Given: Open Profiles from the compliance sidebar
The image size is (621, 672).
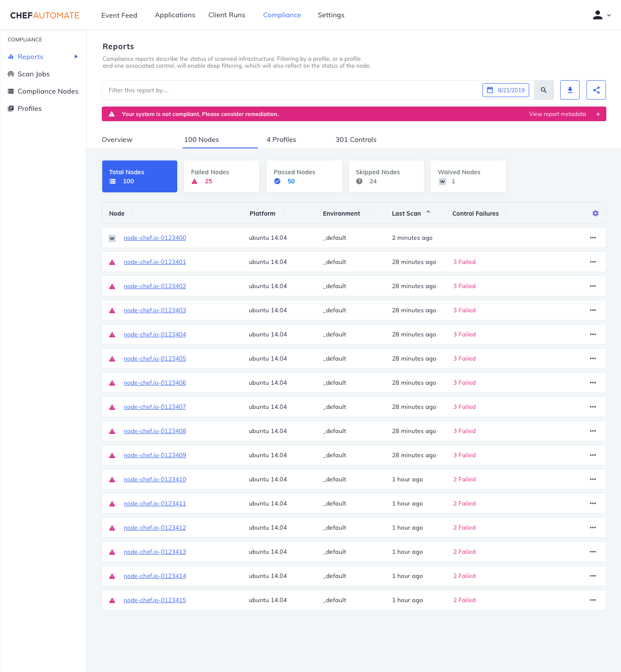Looking at the screenshot, I should click(30, 108).
